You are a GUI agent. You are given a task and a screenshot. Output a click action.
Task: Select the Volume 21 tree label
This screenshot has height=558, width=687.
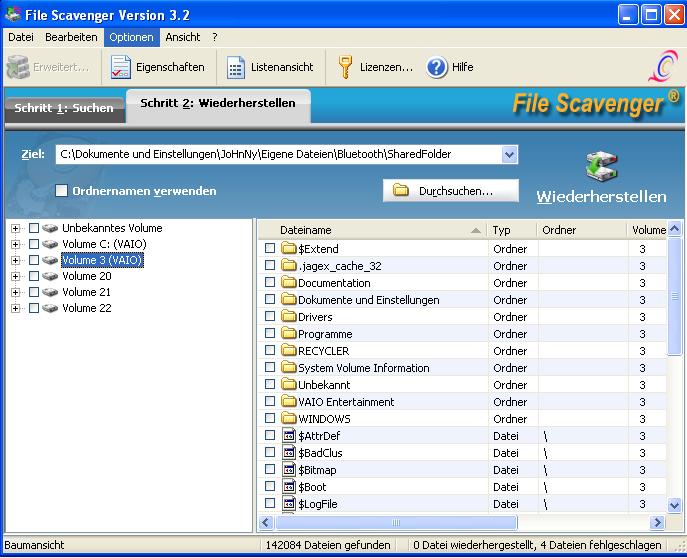(x=86, y=292)
